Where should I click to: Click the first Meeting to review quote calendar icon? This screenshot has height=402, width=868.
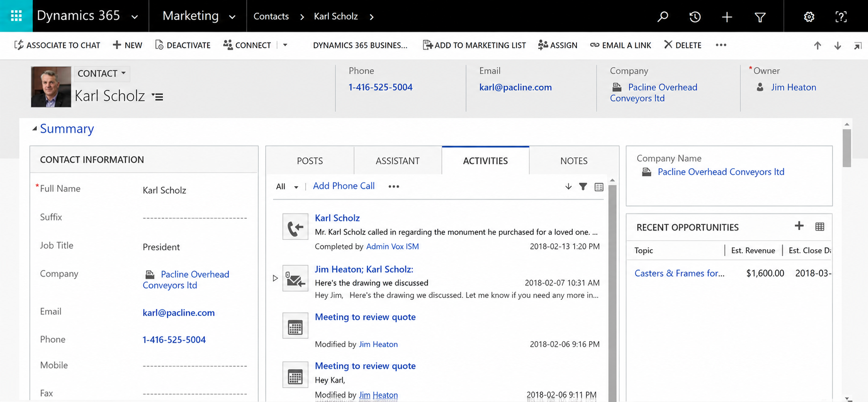pos(295,326)
